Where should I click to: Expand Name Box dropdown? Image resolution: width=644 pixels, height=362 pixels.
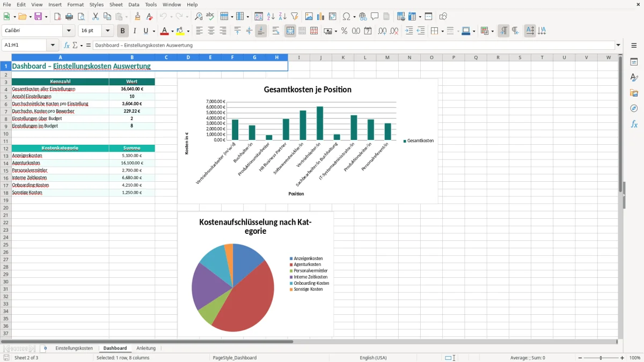[53, 45]
